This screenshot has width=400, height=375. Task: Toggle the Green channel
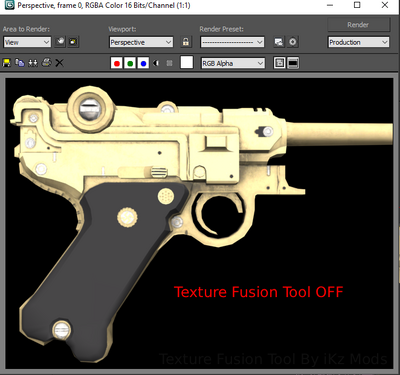130,63
